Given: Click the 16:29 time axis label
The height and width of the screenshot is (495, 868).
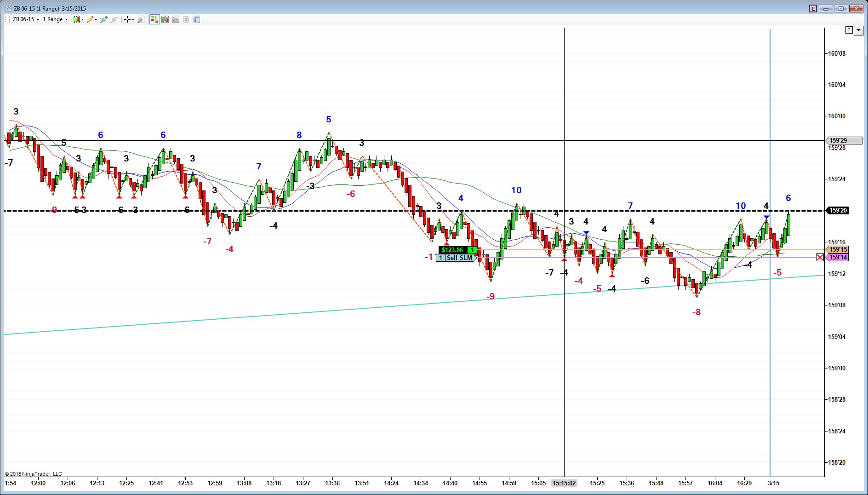Looking at the screenshot, I should (744, 483).
